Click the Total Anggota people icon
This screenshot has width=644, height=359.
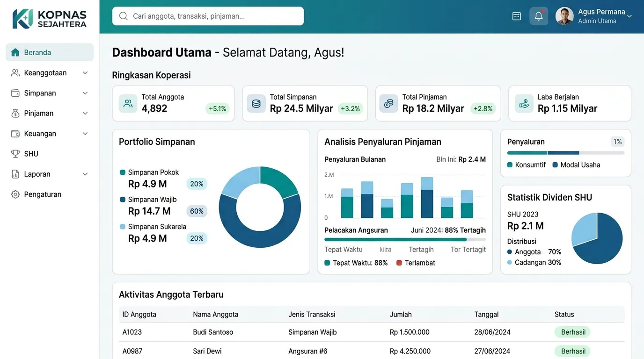click(x=128, y=104)
